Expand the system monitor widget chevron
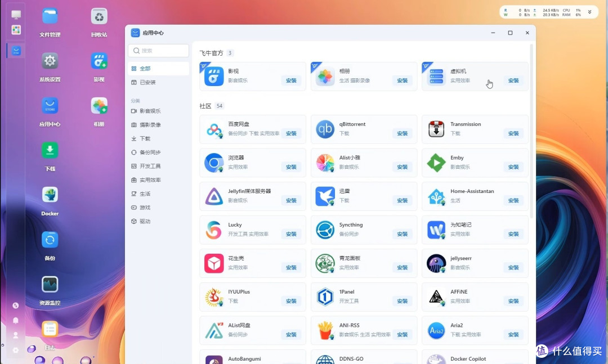 pos(590,12)
